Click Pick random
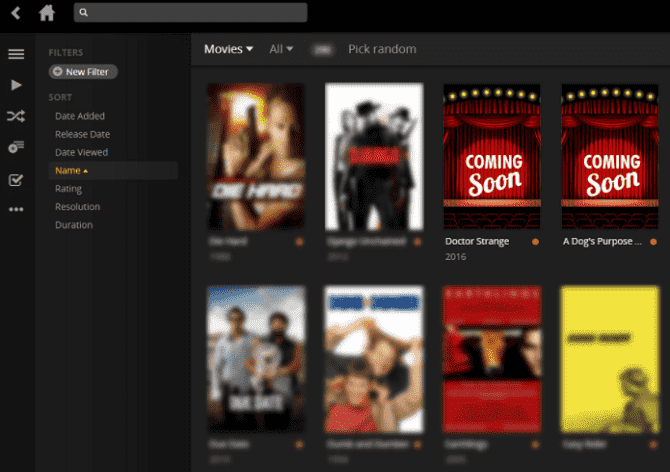670x472 pixels. point(382,49)
